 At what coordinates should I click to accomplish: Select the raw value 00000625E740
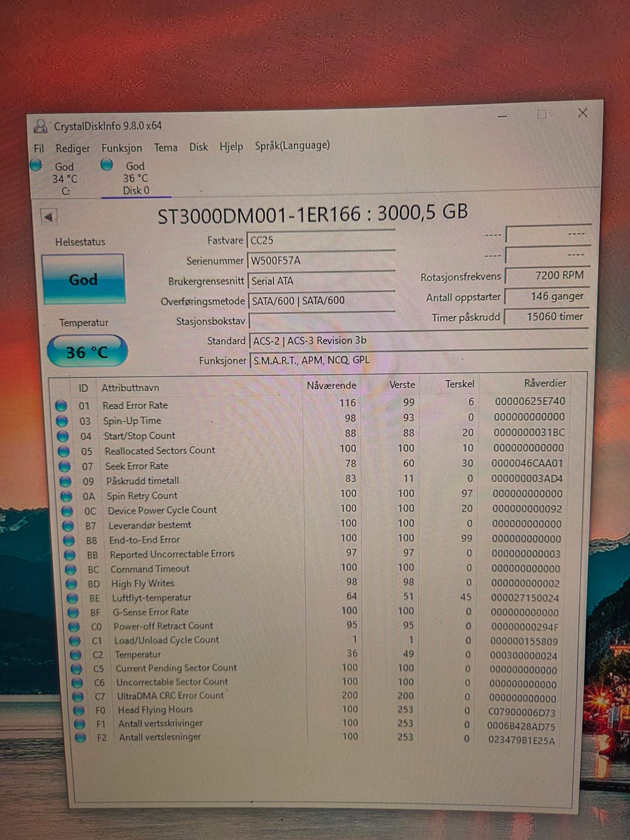coord(530,401)
